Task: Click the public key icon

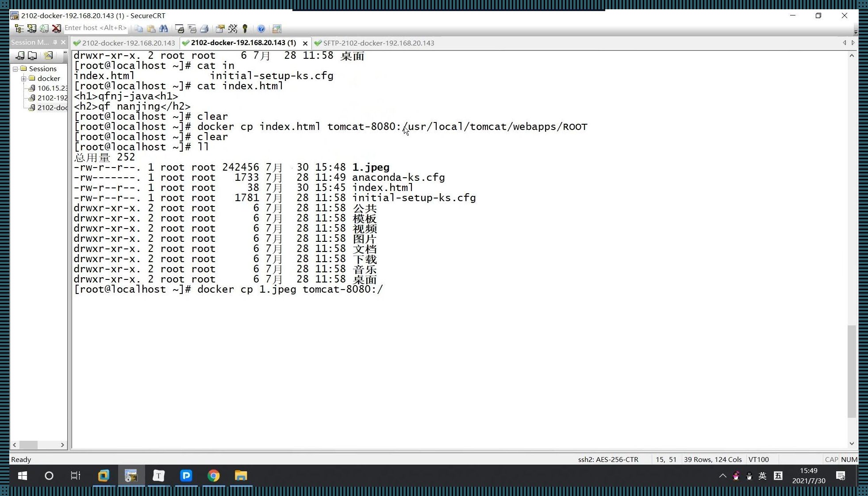Action: [245, 29]
